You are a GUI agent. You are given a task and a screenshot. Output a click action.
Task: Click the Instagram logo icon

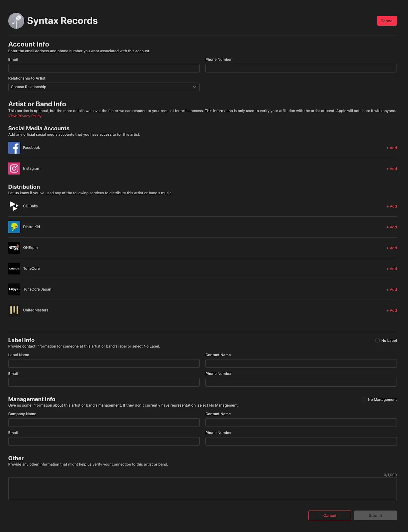[14, 169]
